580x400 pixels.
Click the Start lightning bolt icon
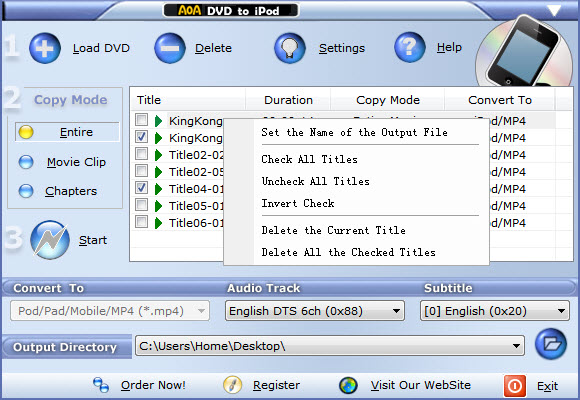50,240
